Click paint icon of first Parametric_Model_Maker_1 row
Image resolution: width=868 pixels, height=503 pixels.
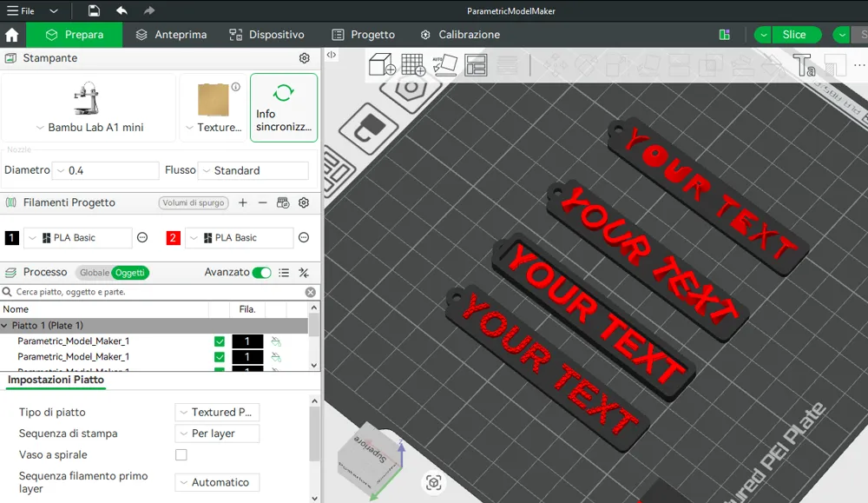coord(276,341)
